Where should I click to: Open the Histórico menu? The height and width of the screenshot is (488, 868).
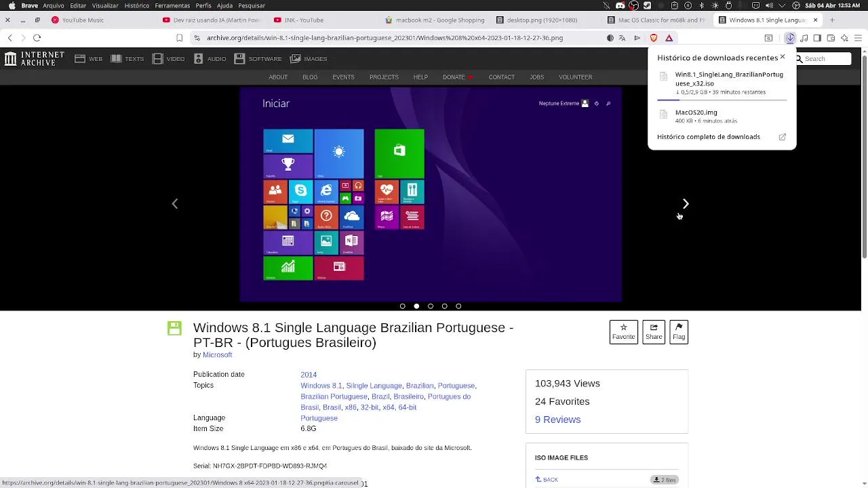click(x=137, y=5)
